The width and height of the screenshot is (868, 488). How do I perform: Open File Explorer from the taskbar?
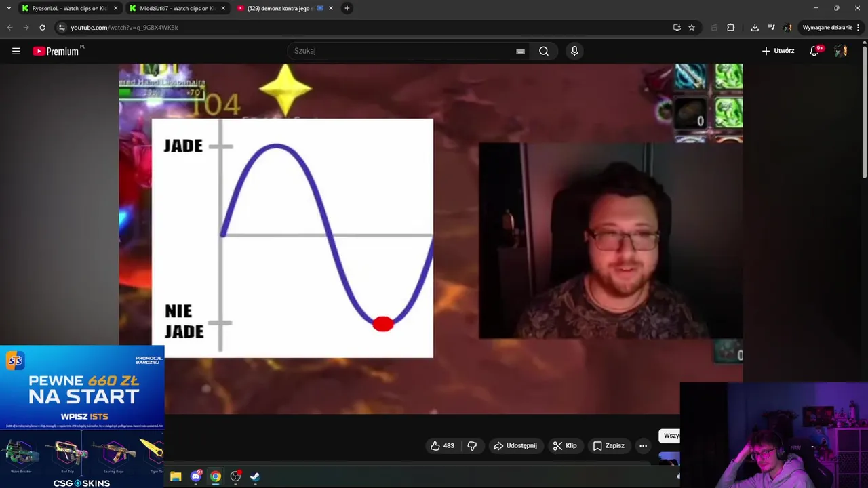[176, 476]
